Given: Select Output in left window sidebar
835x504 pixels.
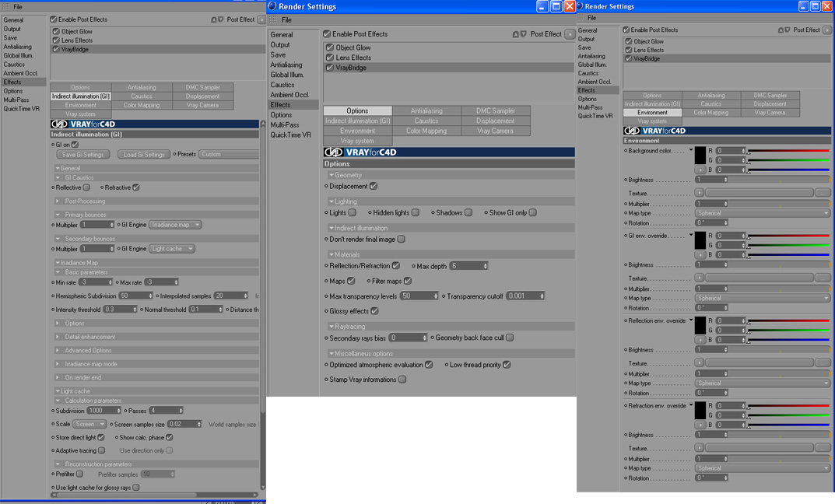Looking at the screenshot, I should (12, 30).
